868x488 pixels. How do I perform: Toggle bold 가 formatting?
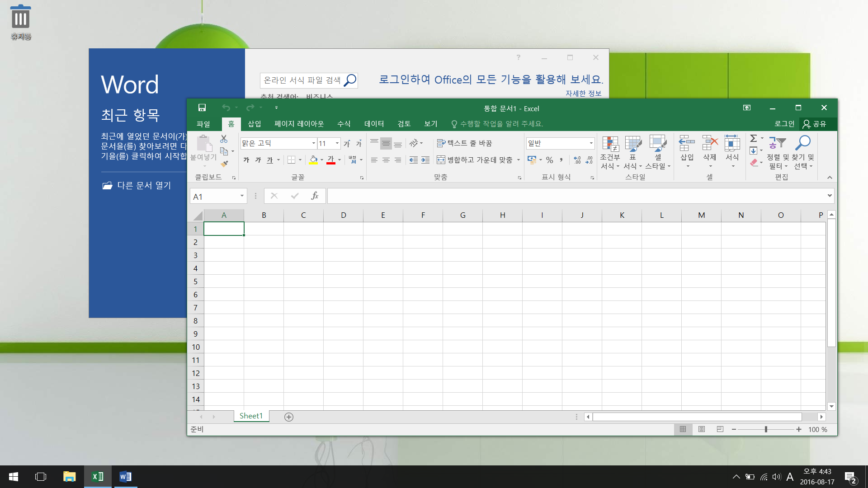246,160
